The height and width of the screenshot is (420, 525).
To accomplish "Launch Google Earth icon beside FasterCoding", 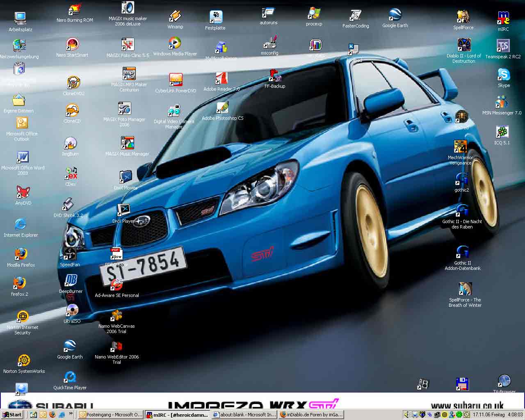I will [395, 15].
